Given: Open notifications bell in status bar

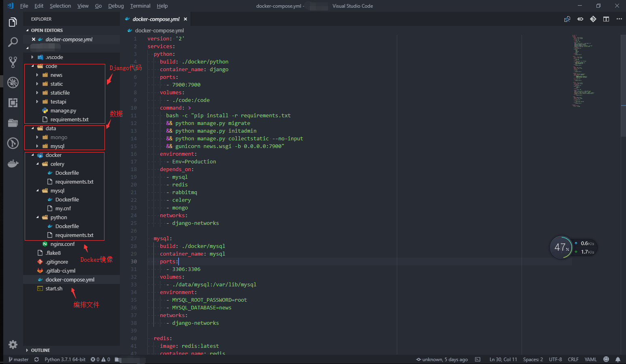Looking at the screenshot, I should point(618,360).
